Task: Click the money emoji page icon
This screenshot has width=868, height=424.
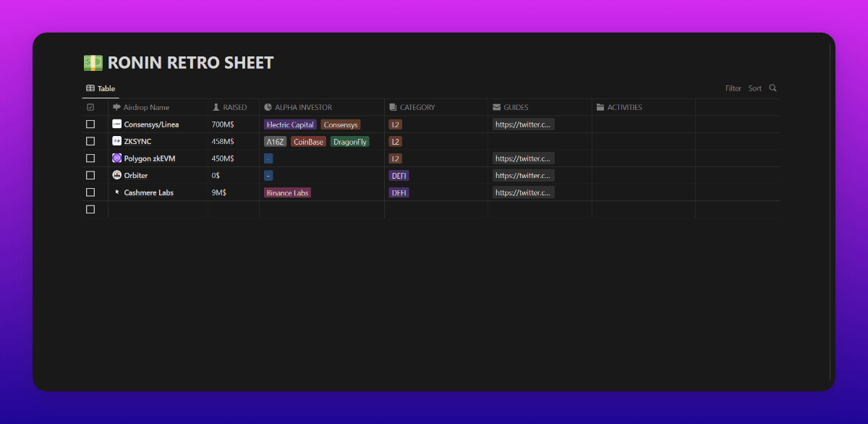Action: point(93,63)
